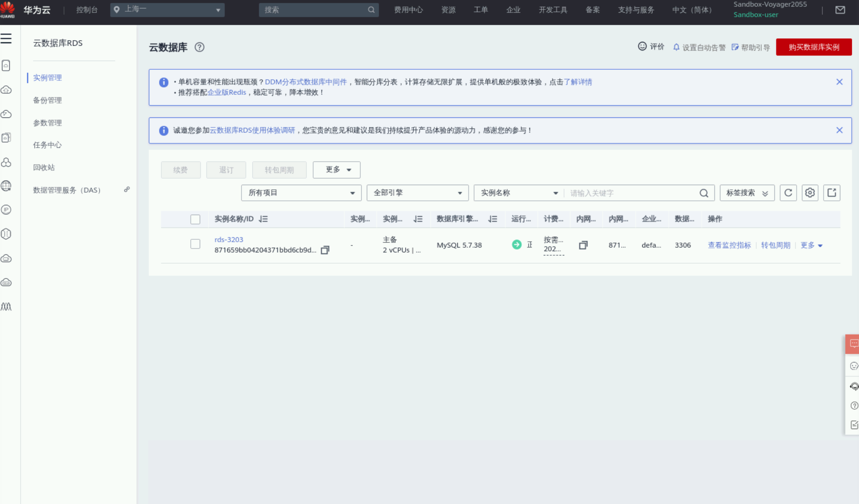Image resolution: width=859 pixels, height=504 pixels.
Task: Expand the 更多 batch actions dropdown
Action: (x=336, y=170)
